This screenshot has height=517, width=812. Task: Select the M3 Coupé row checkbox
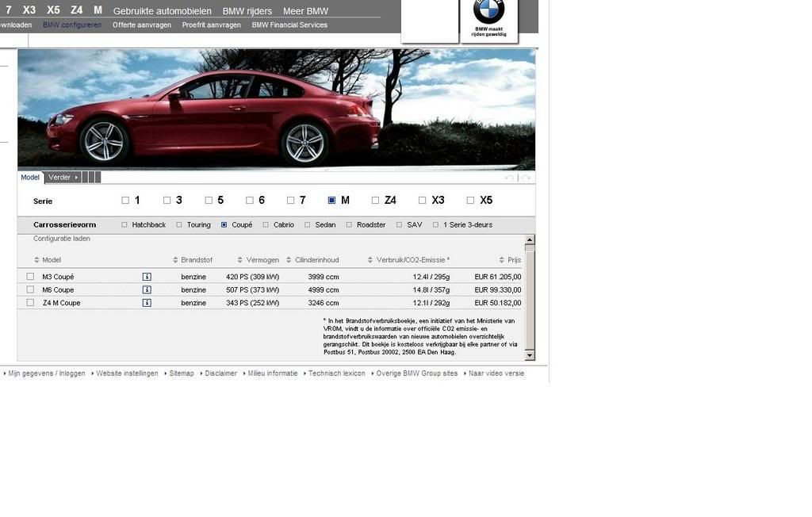pyautogui.click(x=31, y=277)
